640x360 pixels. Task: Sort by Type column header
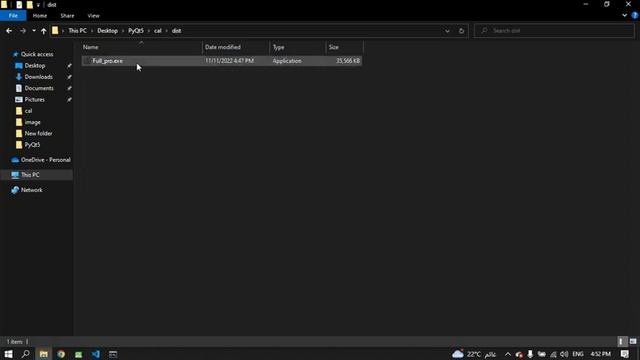(x=298, y=47)
